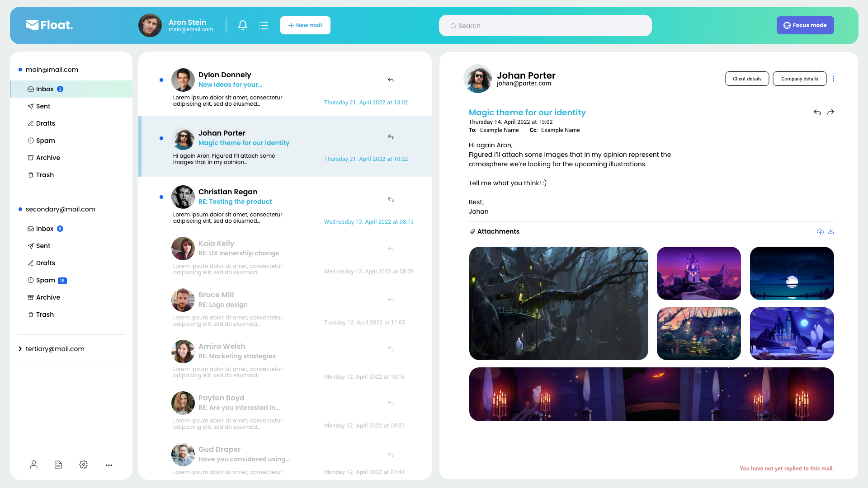
Task: Click reply arrow on Dylon Donnely's email
Action: pyautogui.click(x=391, y=80)
